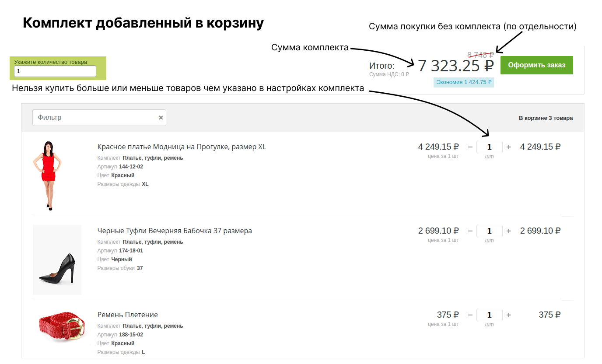Click the Экономия 1 424.75 ₽ badge
Screen dimensions: 602x364
pos(464,82)
